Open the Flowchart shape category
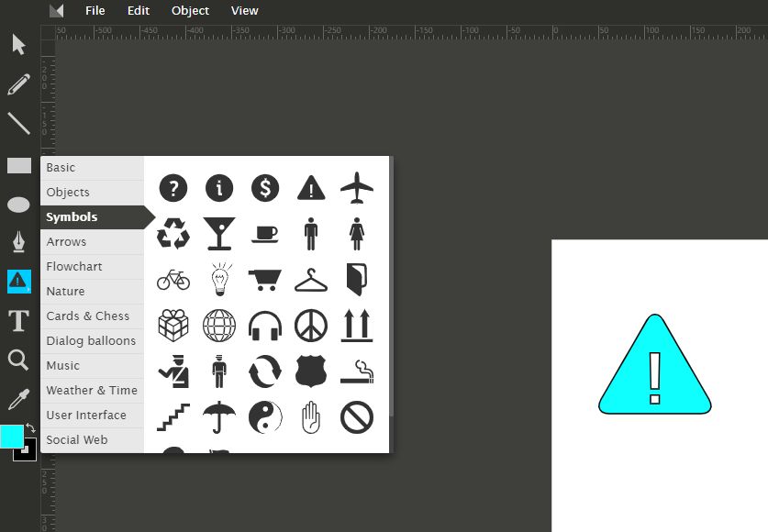Screen dimensions: 768x532 tap(74, 267)
